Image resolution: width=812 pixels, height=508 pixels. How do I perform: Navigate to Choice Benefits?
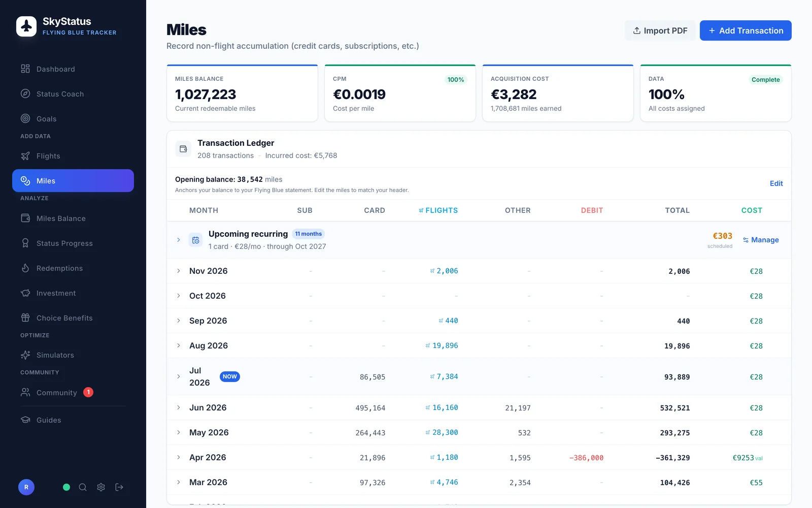click(73, 318)
